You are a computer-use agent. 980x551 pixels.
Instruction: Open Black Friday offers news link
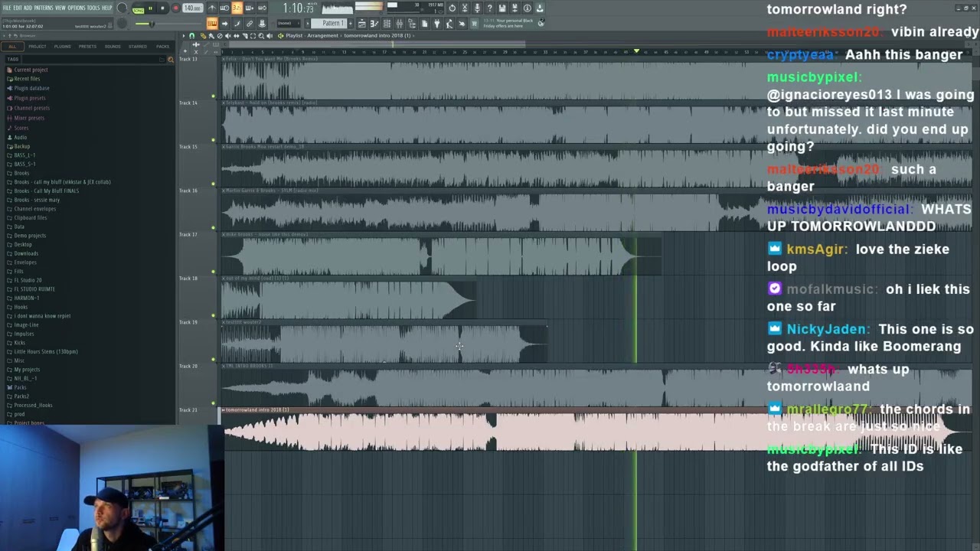(508, 24)
